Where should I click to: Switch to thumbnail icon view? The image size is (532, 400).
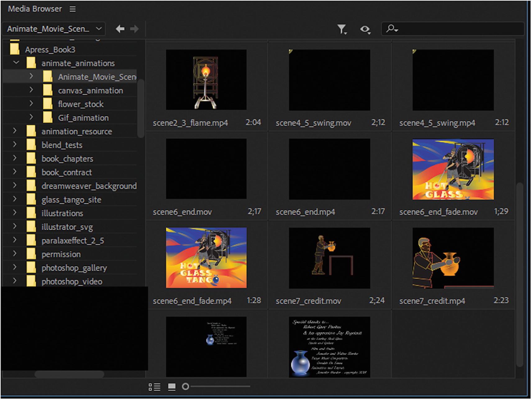pyautogui.click(x=172, y=387)
